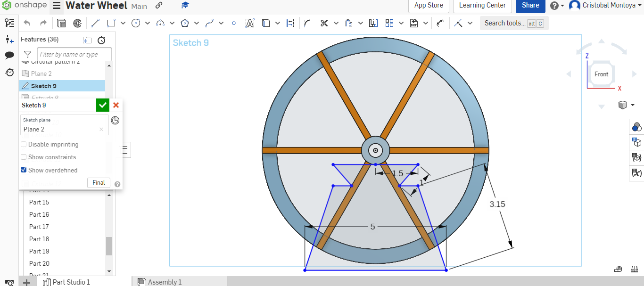Check the Show constraints option
The image size is (644, 286).
pyautogui.click(x=24, y=157)
